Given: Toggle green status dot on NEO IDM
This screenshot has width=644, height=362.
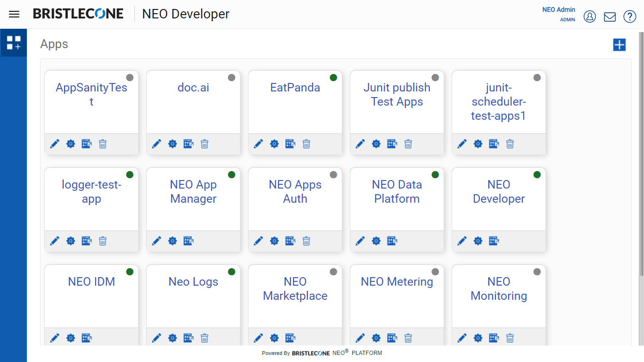Looking at the screenshot, I should 130,272.
